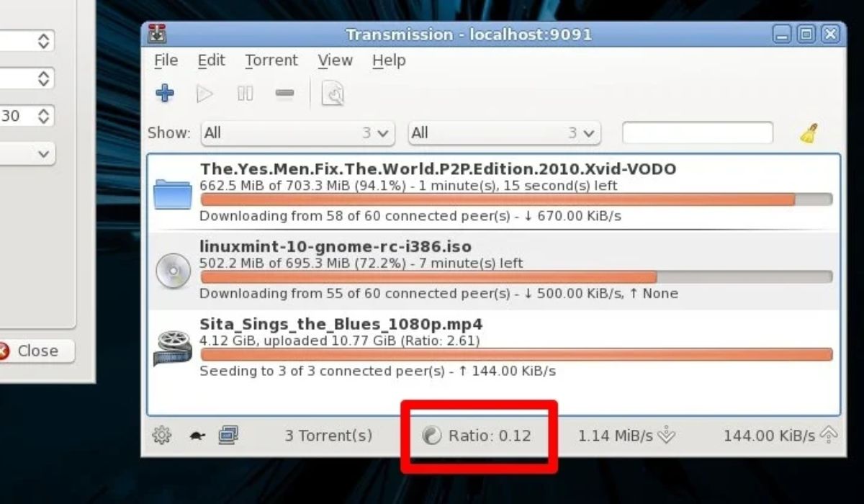Image resolution: width=864 pixels, height=504 pixels.
Task: Remove torrent using the minus icon
Action: pos(284,94)
